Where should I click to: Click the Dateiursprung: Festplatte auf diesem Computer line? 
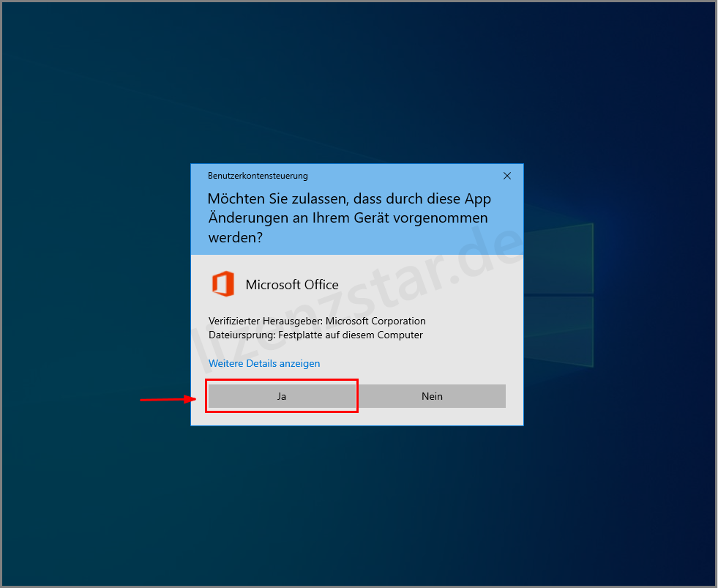tap(315, 335)
